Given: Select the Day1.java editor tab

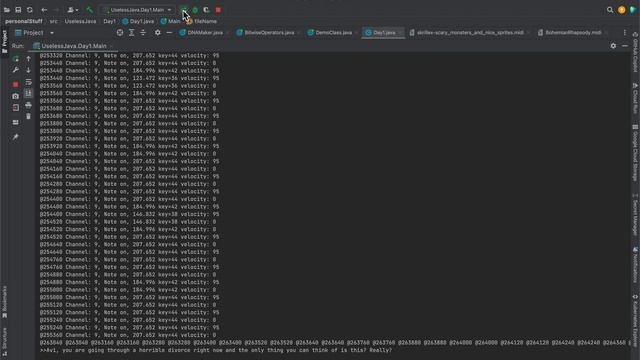Looking at the screenshot, I should coord(382,33).
